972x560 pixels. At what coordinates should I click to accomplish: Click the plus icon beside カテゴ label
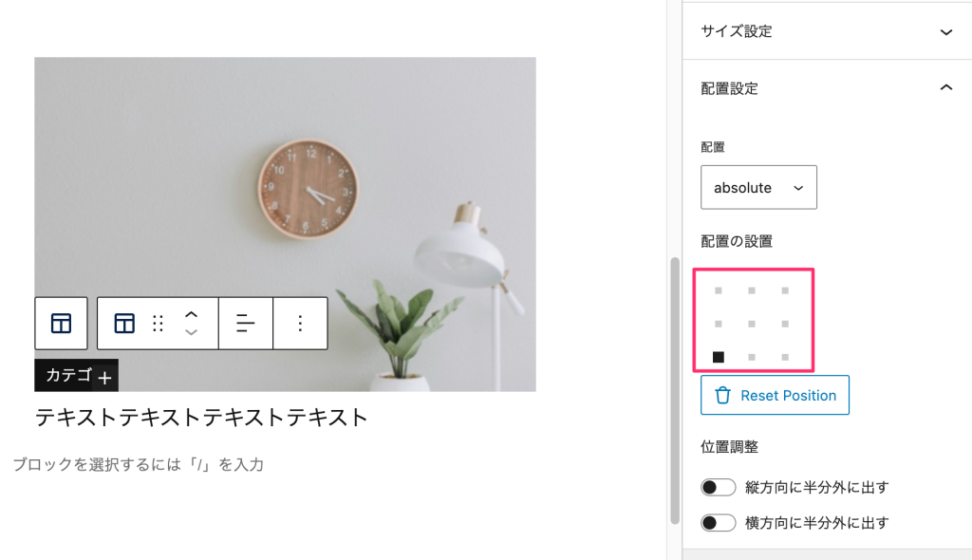(x=104, y=378)
